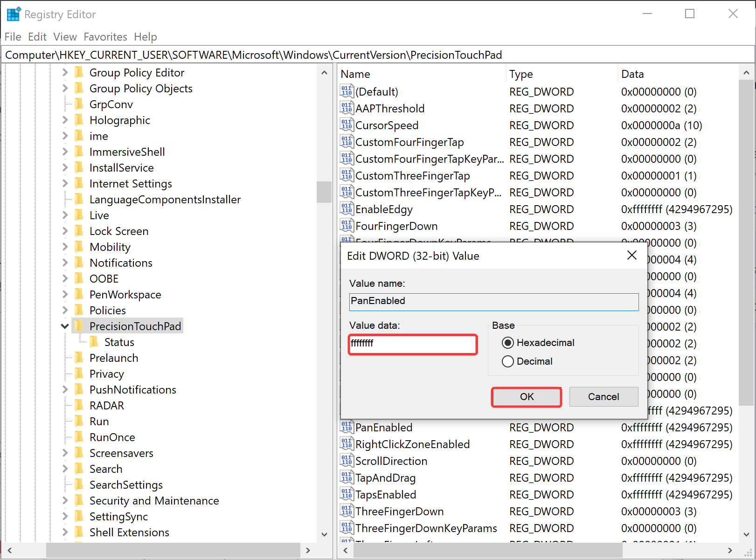This screenshot has height=560, width=756.
Task: Click the RADAR folder icon
Action: click(x=79, y=405)
